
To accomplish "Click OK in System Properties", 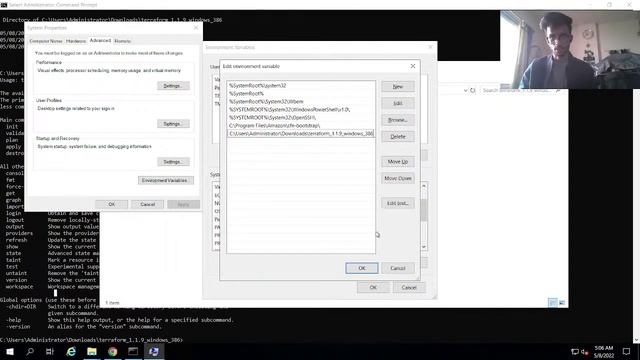I will tap(111, 204).
